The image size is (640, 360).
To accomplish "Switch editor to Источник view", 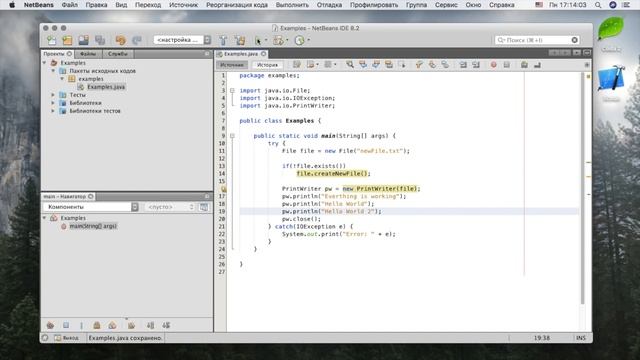I will coord(232,65).
